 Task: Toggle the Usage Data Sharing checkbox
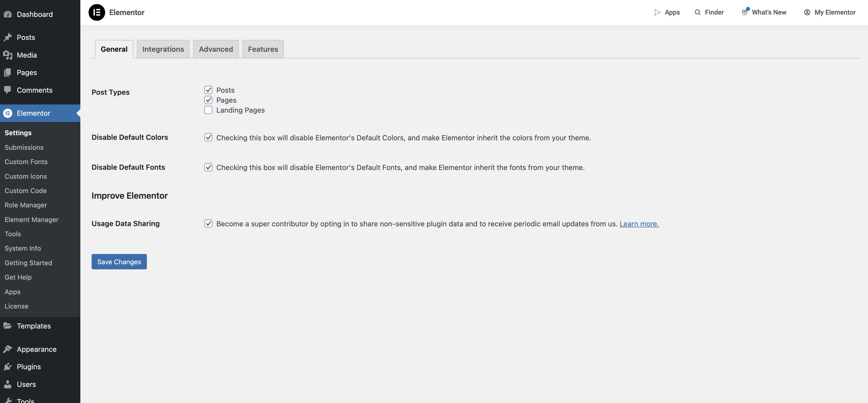tap(208, 224)
